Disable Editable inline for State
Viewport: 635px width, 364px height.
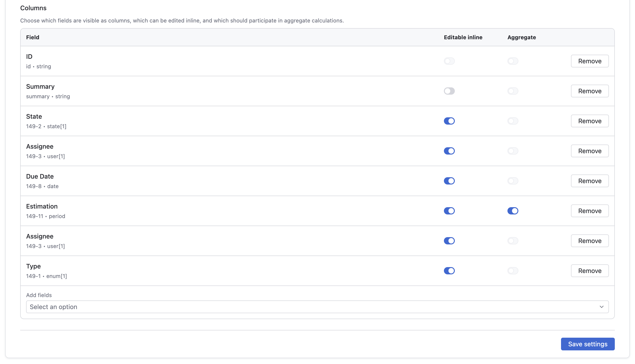pyautogui.click(x=449, y=121)
